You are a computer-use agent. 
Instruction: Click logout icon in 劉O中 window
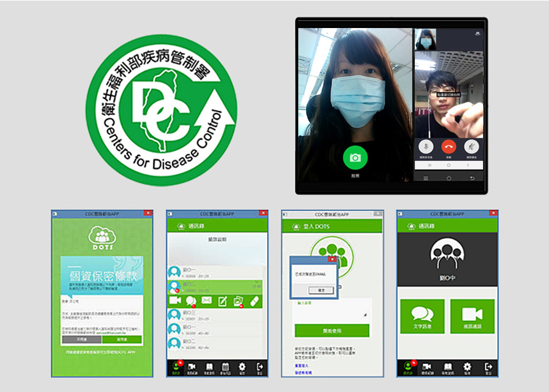(488, 368)
